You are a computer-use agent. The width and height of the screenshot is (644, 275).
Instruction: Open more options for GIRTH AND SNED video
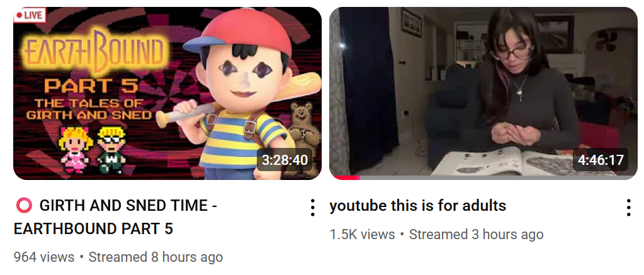pos(312,208)
